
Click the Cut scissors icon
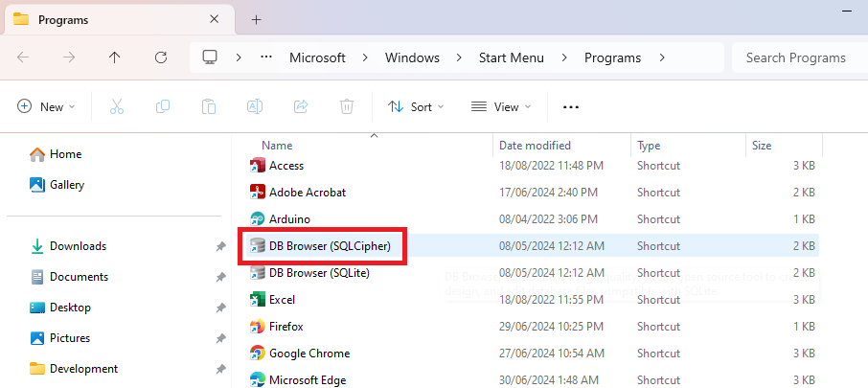tap(116, 107)
